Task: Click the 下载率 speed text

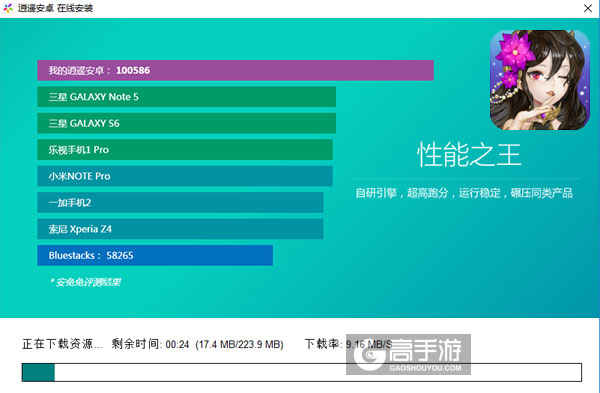Action: [348, 344]
